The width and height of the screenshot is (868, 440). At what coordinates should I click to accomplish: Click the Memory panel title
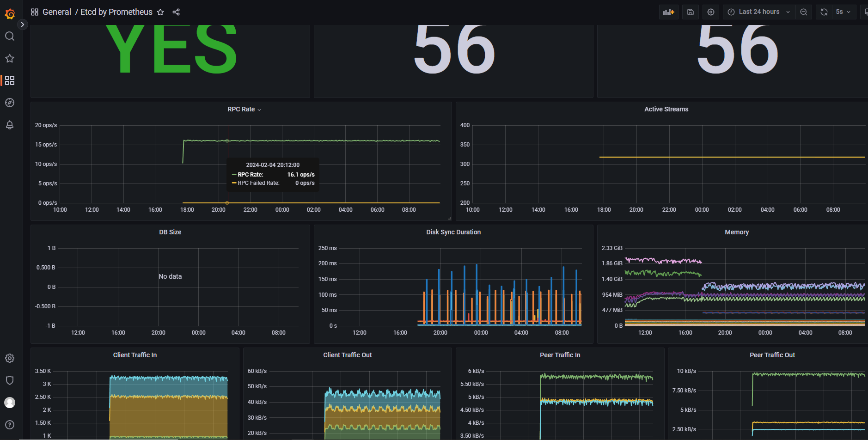[737, 232]
